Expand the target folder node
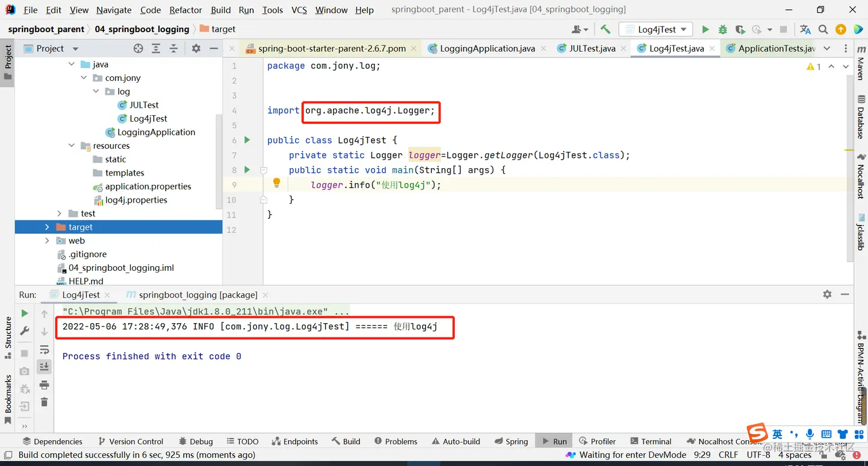 [47, 227]
